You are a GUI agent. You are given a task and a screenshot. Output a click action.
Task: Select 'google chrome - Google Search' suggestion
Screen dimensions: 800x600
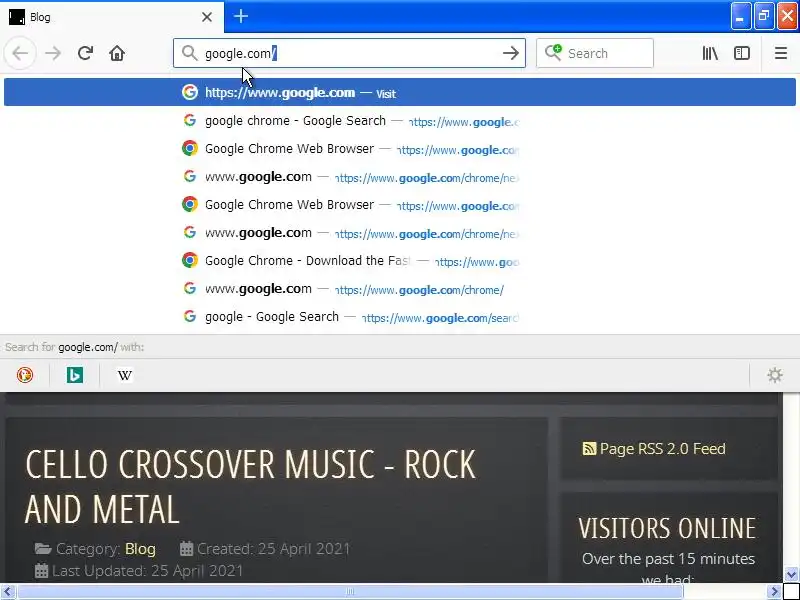click(x=399, y=121)
